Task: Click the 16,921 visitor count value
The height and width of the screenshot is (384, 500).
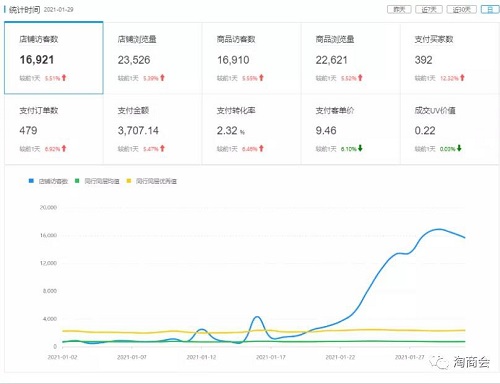Action: point(37,60)
